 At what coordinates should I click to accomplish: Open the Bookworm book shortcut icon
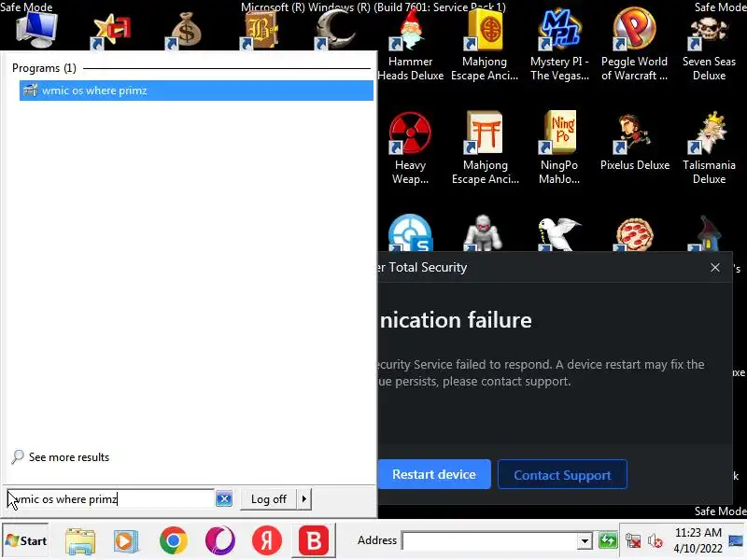261,30
